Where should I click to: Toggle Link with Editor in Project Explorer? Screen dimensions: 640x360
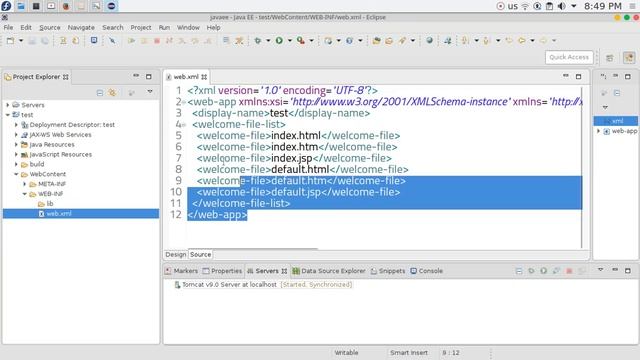coord(112,93)
